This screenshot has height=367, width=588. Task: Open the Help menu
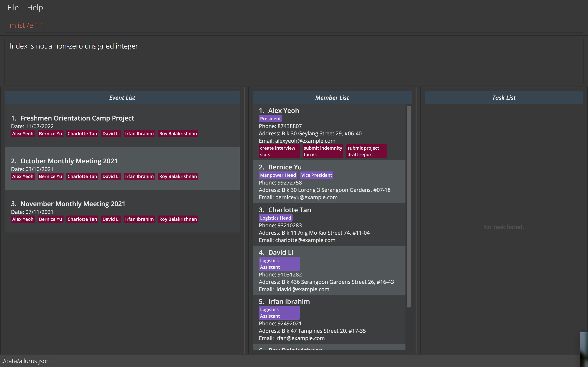[x=35, y=8]
